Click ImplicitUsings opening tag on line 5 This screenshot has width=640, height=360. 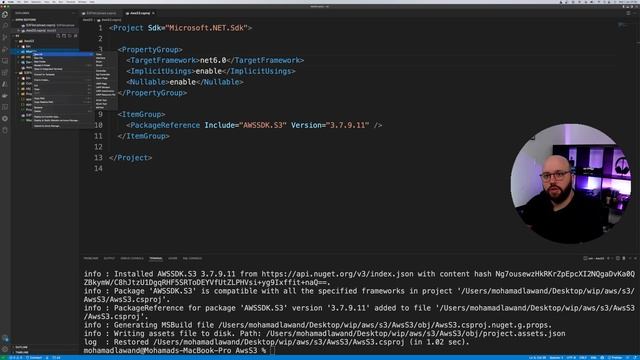pos(161,71)
